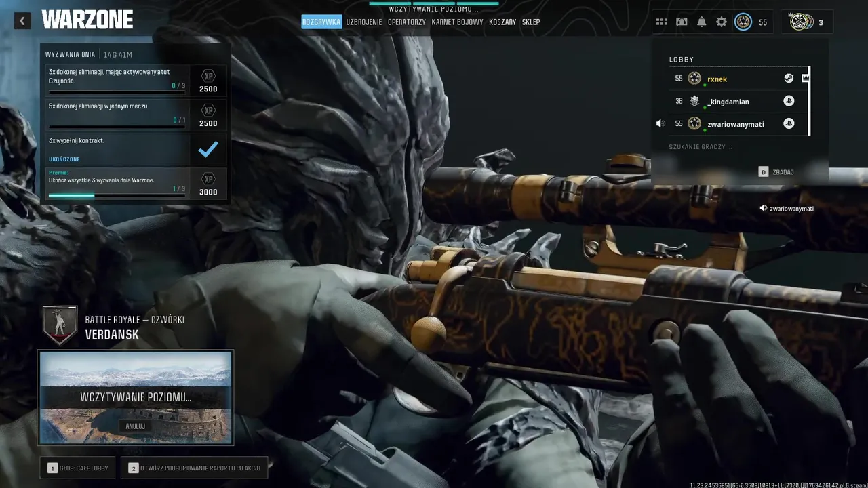
Task: Click the LOBBY header text
Action: (x=682, y=60)
